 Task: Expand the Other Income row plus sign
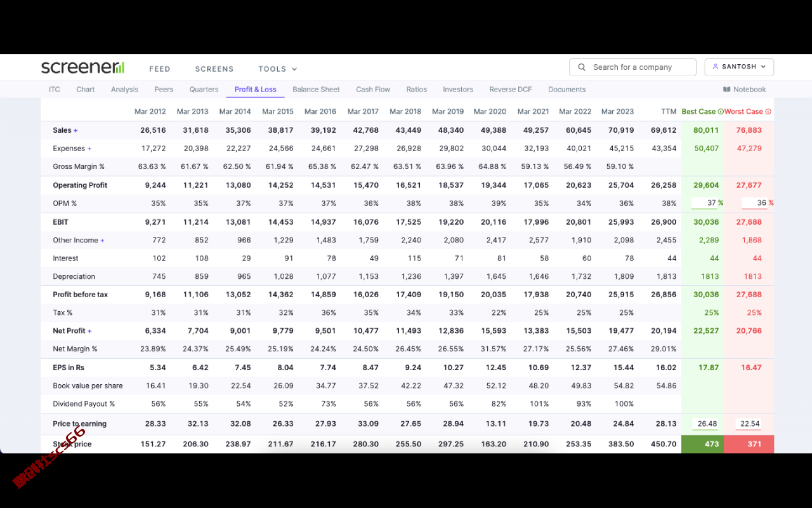(x=102, y=240)
